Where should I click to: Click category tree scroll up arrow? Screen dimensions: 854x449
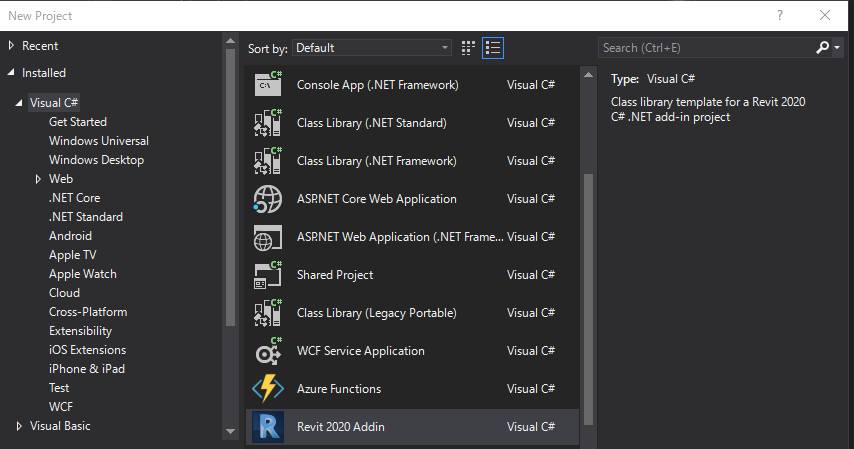coord(230,41)
